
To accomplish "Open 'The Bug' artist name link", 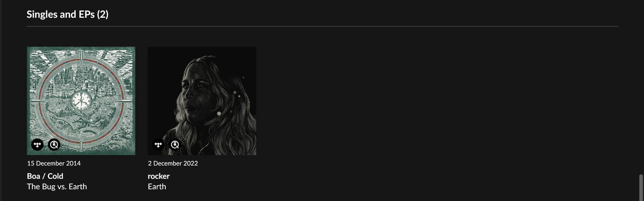I will tap(41, 187).
